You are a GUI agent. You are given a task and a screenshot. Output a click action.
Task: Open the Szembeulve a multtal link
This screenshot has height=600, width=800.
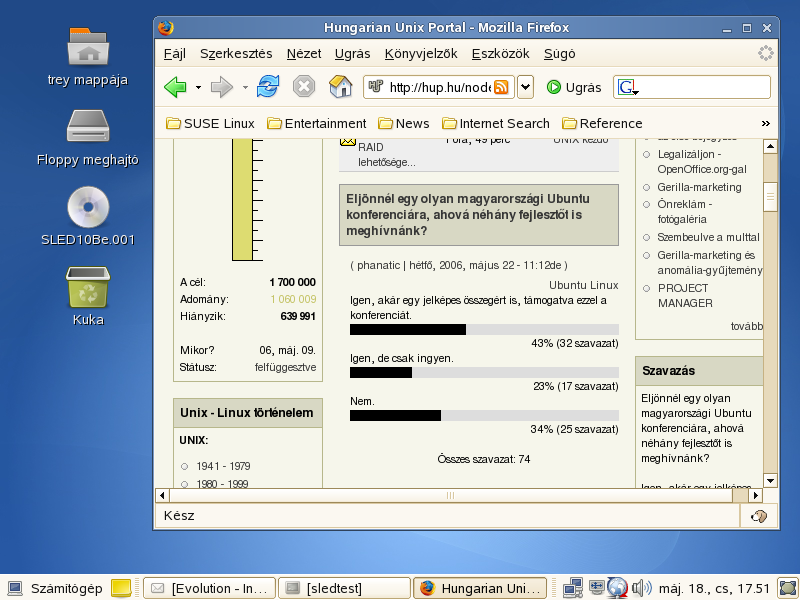708,237
